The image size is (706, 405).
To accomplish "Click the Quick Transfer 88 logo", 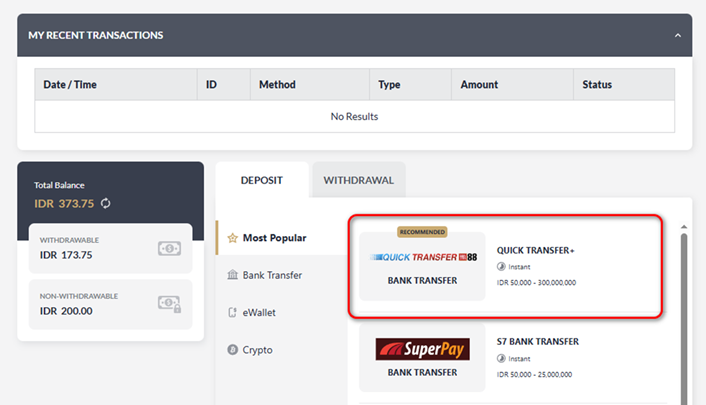I will tap(422, 257).
